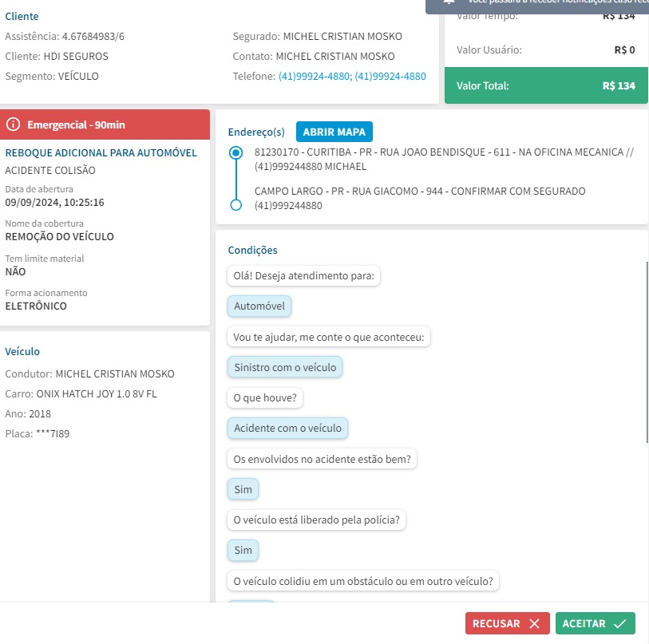The image size is (649, 644).
Task: Click car model ONIX HATCH JOY 1.0 8V FL
Action: pyautogui.click(x=97, y=393)
